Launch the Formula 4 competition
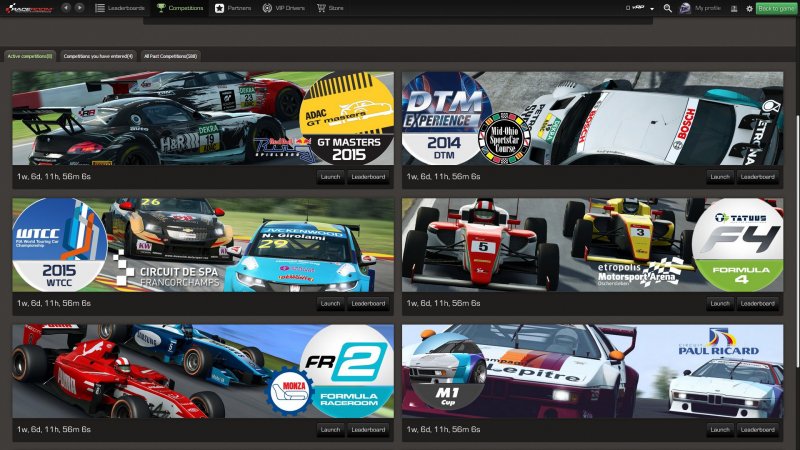 720,303
